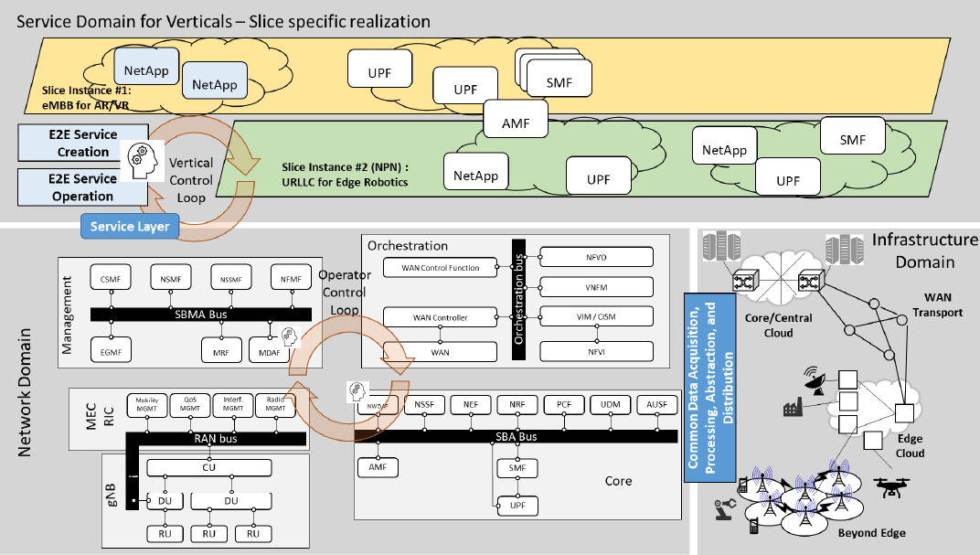Screen dimensions: 980x555
Task: Select the network switch icon inside Core/Central Cloud
Action: [x=744, y=281]
